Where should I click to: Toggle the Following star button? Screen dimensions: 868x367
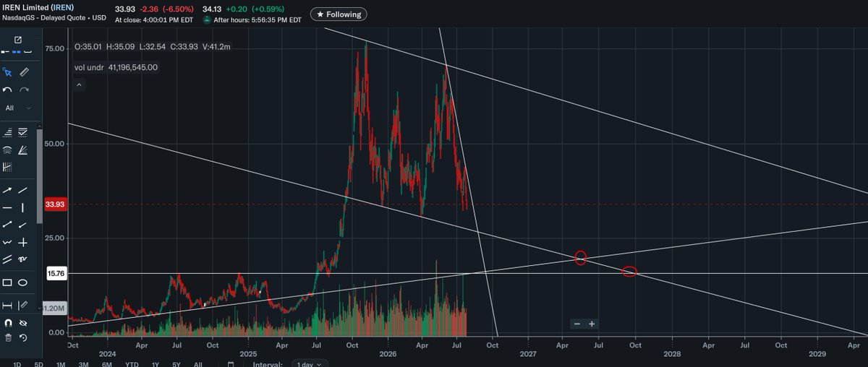(x=339, y=14)
